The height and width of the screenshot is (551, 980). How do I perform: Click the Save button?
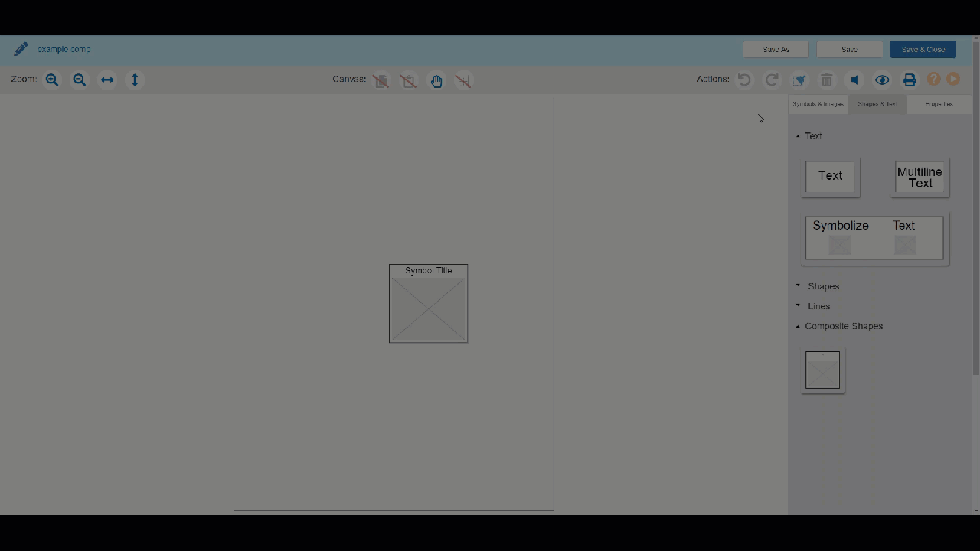(x=850, y=49)
